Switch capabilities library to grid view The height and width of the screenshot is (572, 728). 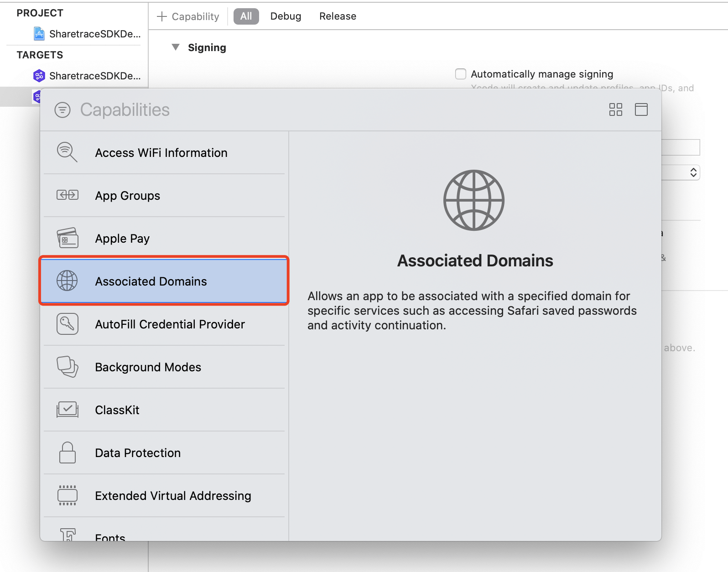615,109
